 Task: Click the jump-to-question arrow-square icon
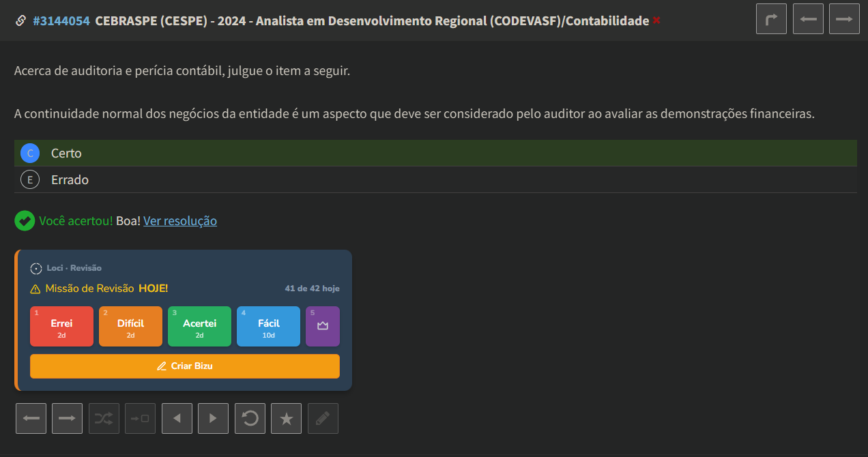point(140,418)
